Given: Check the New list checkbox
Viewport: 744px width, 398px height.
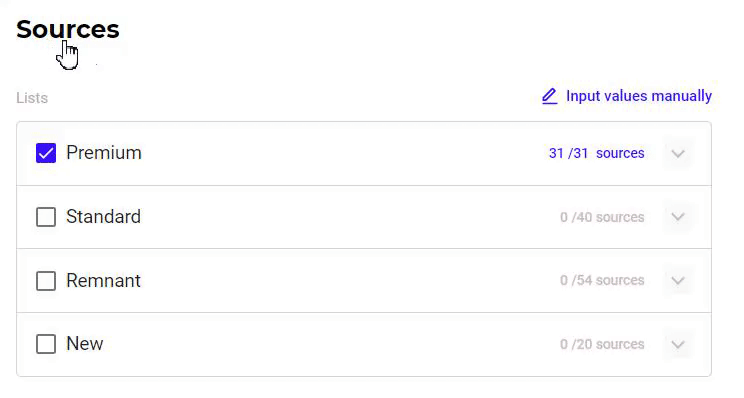Looking at the screenshot, I should tap(46, 344).
